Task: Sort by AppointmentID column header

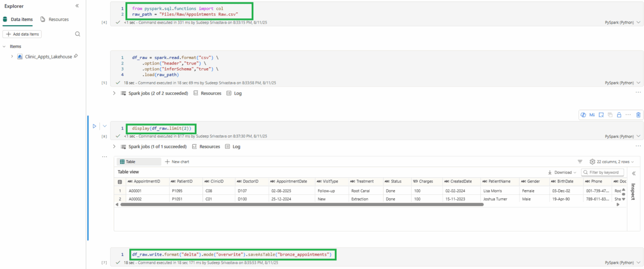Action: click(147, 181)
